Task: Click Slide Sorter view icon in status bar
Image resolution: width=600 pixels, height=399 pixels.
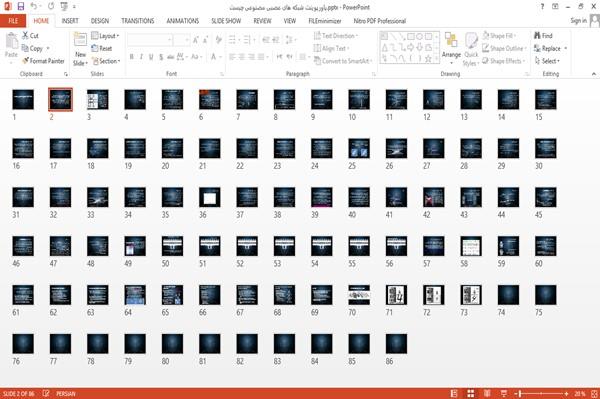Action: click(x=471, y=393)
